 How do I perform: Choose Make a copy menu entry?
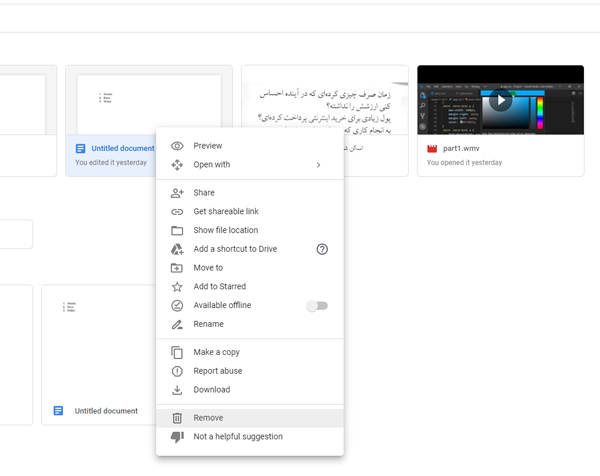[216, 352]
